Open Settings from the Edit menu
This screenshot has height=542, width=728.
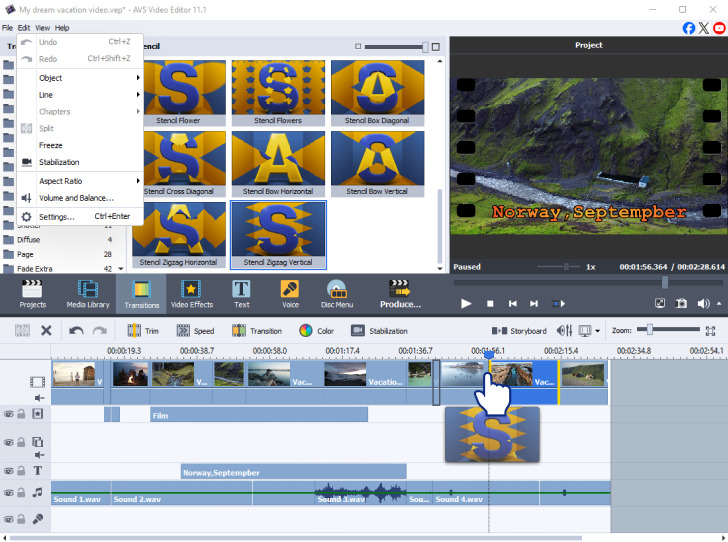point(56,216)
